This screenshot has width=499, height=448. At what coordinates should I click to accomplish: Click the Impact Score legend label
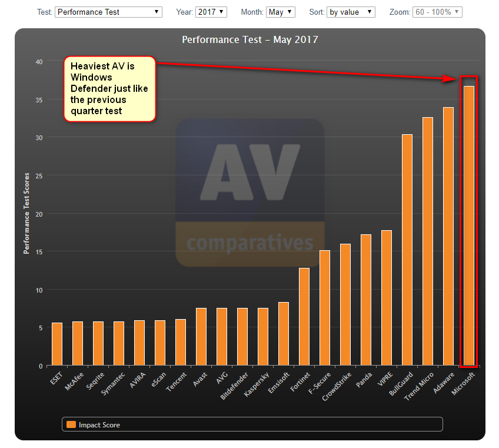[99, 425]
